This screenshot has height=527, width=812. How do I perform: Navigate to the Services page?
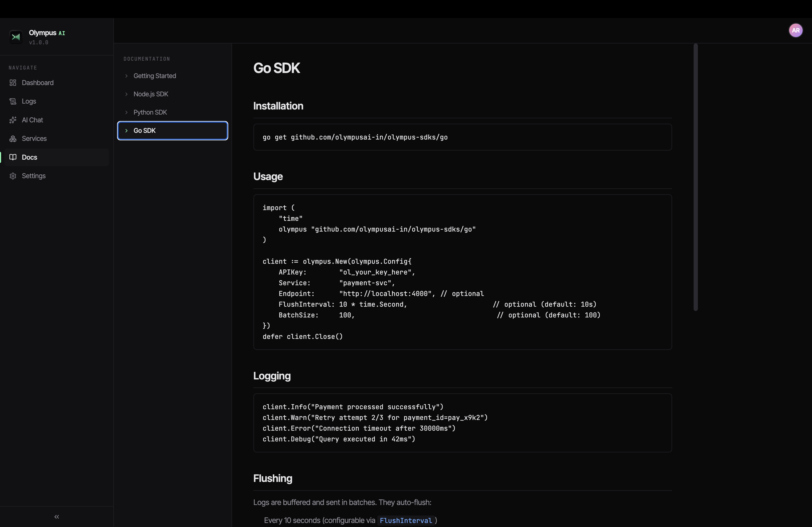(x=34, y=139)
